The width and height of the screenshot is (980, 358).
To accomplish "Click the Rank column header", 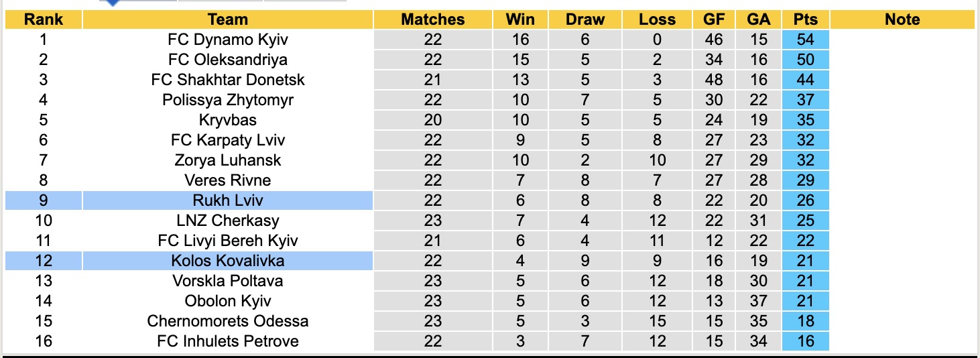I will (43, 19).
